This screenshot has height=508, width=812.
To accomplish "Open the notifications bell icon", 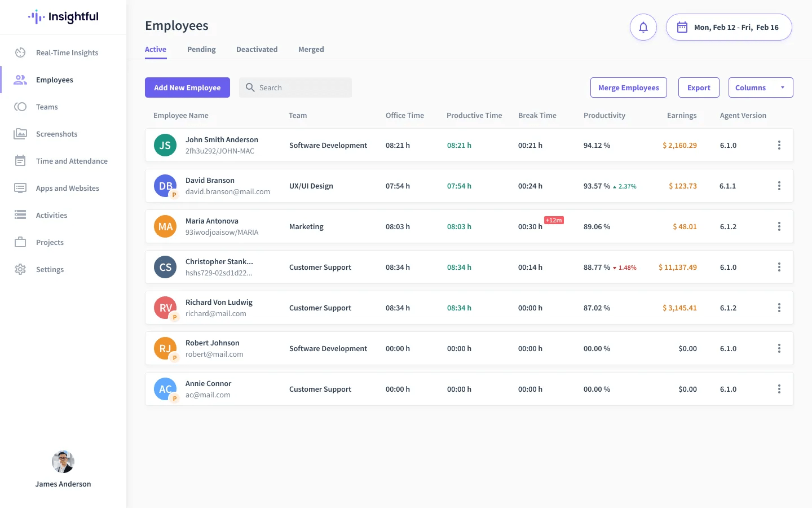I will point(643,27).
